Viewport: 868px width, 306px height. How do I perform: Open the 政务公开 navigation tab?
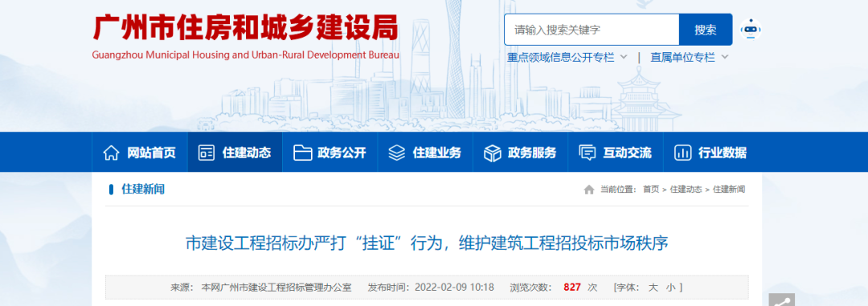330,152
